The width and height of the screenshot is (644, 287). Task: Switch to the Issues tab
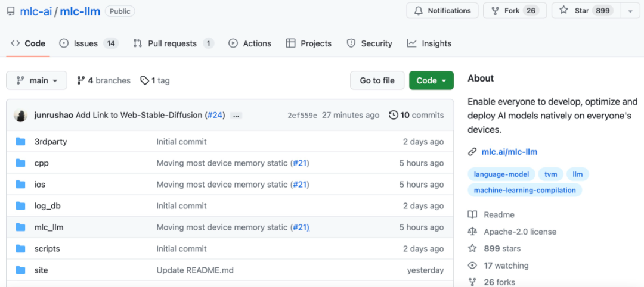(x=89, y=43)
